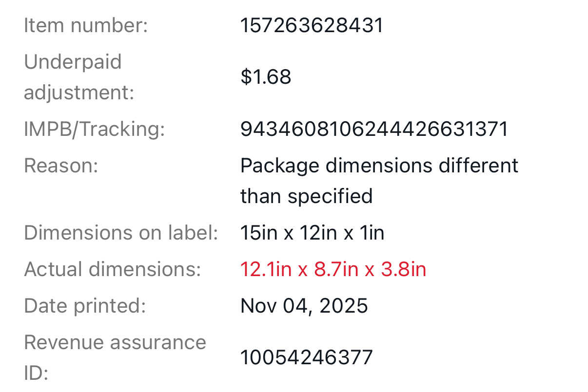588x392 pixels.
Task: Click the 3.8in dimension in red text
Action: tap(403, 269)
